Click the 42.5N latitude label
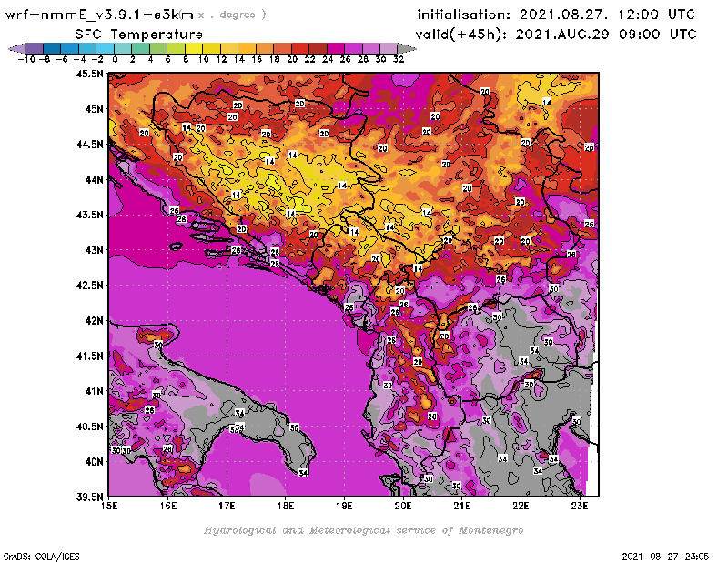Viewport: 728px width, 562px height. pos(89,286)
